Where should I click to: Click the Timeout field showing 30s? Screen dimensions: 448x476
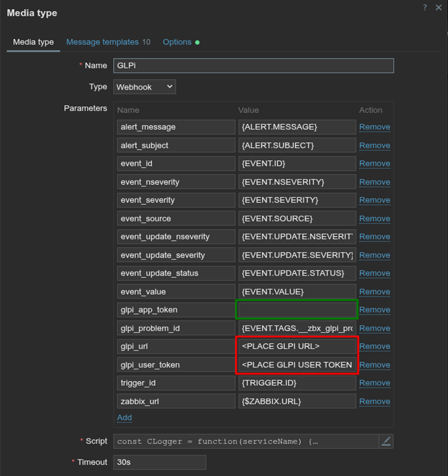point(160,462)
